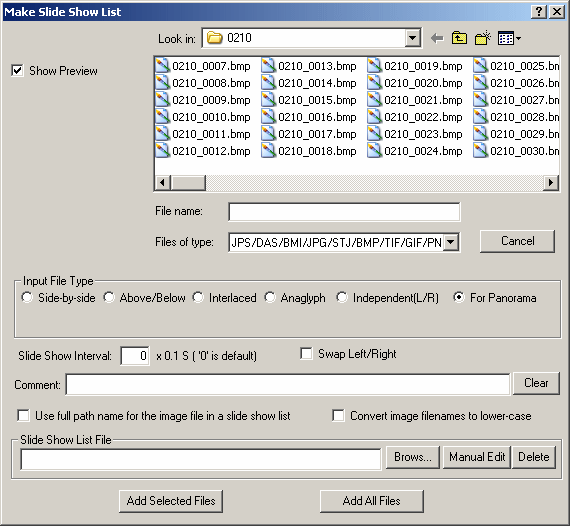Select the Side-by-side radio button
The height and width of the screenshot is (526, 570).
(27, 297)
